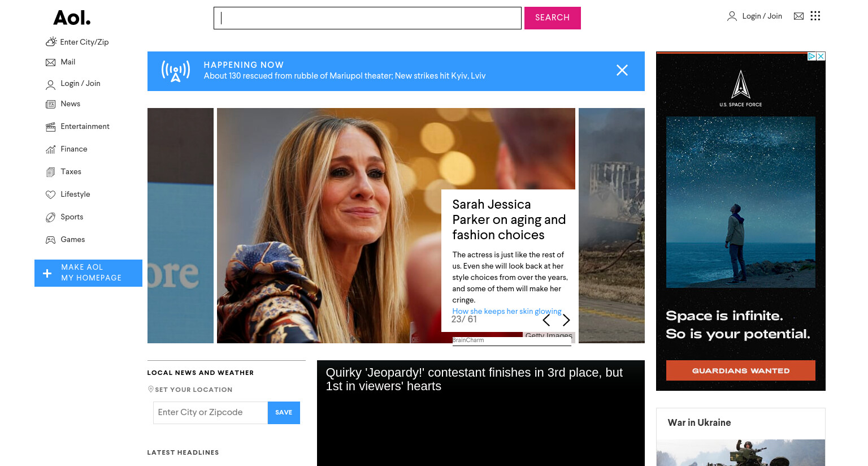Open the War in Ukraine tank photo
The height and width of the screenshot is (466, 868).
pos(741,452)
